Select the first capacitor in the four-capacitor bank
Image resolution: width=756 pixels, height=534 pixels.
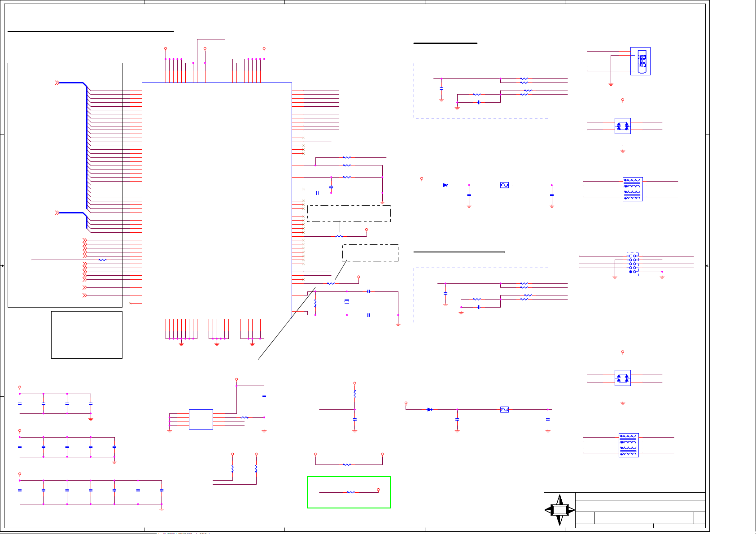(x=20, y=404)
